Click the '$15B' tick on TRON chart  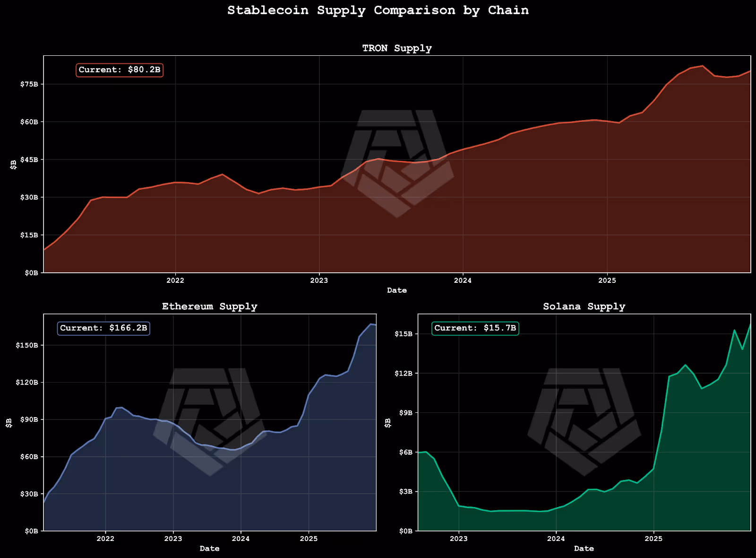click(x=29, y=235)
